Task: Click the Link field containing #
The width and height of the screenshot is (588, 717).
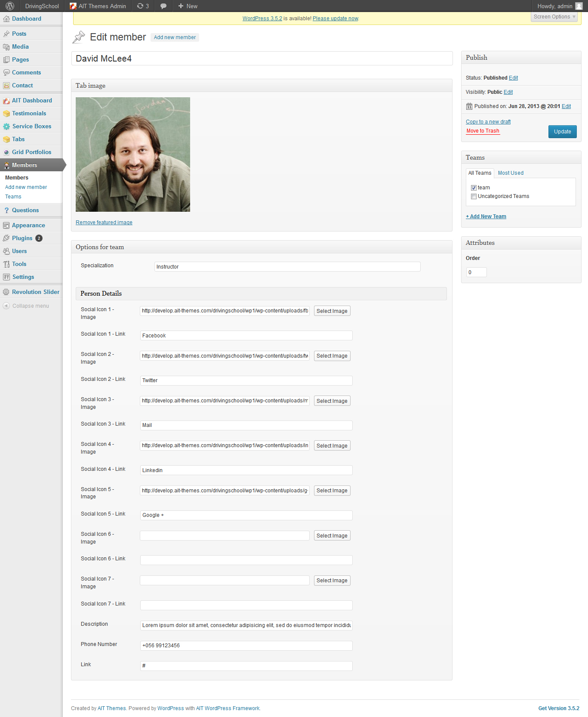Action: [x=246, y=666]
